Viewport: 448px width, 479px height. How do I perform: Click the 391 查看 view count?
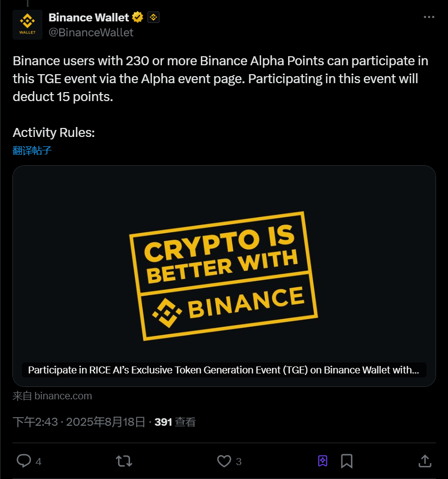pyautogui.click(x=175, y=422)
